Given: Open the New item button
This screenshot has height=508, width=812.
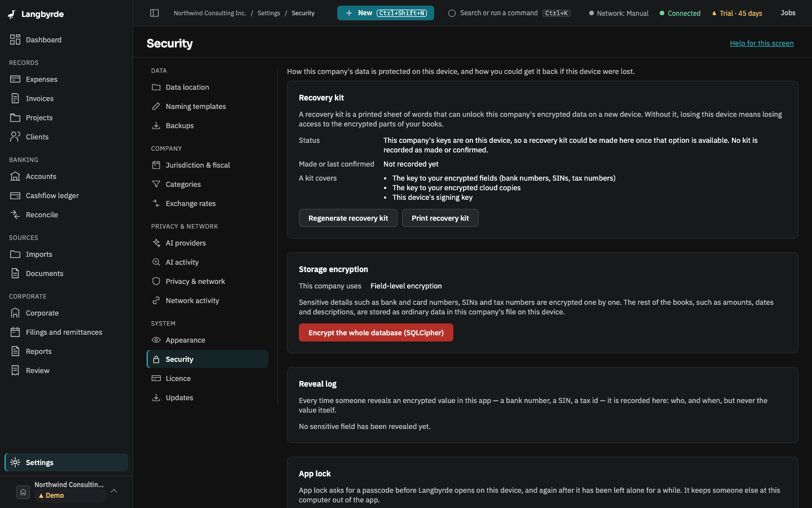Looking at the screenshot, I should coord(386,13).
